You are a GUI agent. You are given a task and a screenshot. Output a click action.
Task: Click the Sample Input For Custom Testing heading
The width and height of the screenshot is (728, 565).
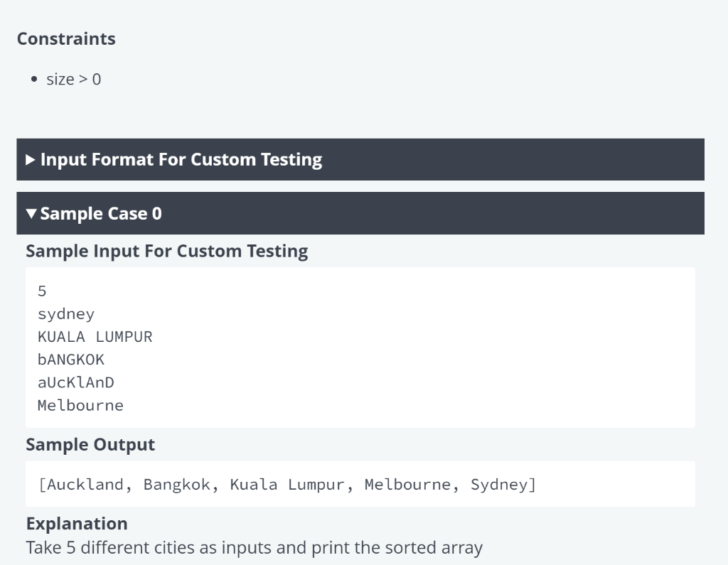click(167, 251)
